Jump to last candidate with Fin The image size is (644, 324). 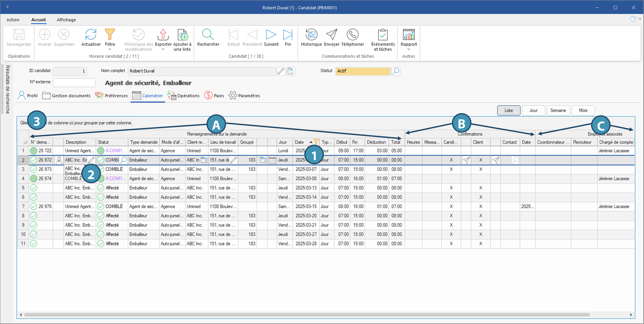tap(288, 35)
